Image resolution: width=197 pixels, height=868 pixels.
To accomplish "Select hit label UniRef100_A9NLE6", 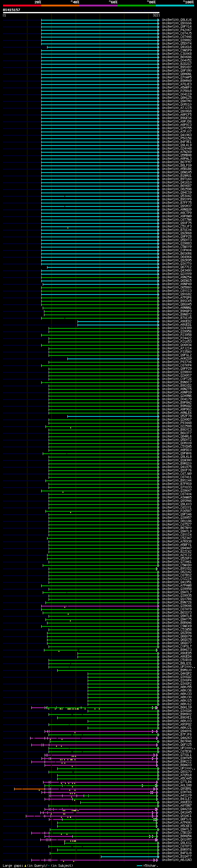I will coord(177,413).
